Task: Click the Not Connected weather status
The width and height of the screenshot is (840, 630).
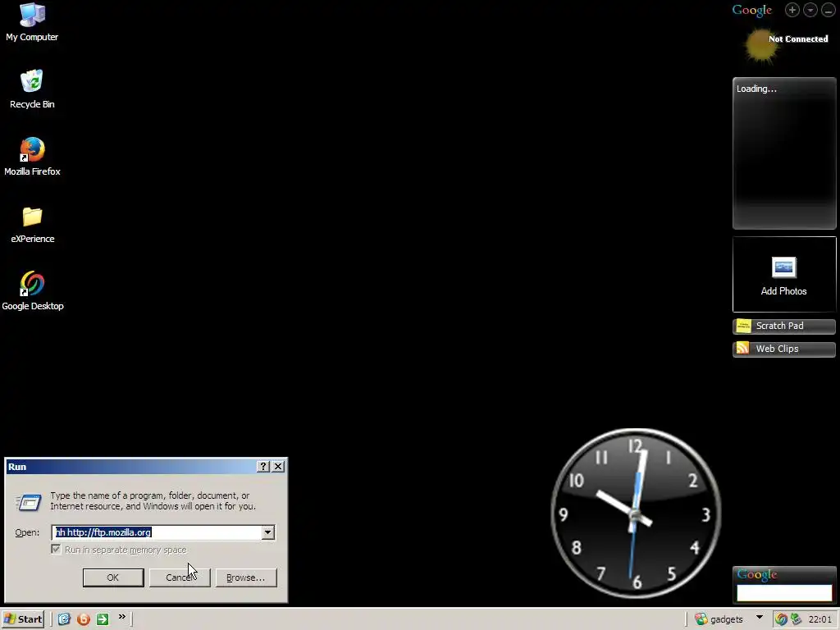Action: coord(797,39)
